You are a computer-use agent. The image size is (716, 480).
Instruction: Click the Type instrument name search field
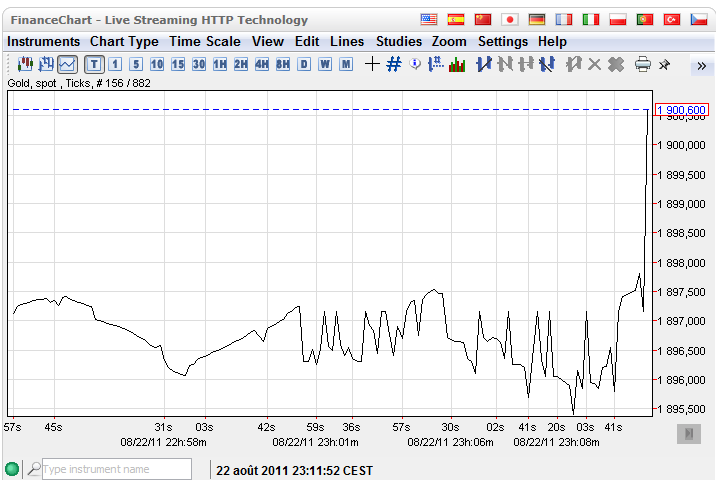click(116, 468)
